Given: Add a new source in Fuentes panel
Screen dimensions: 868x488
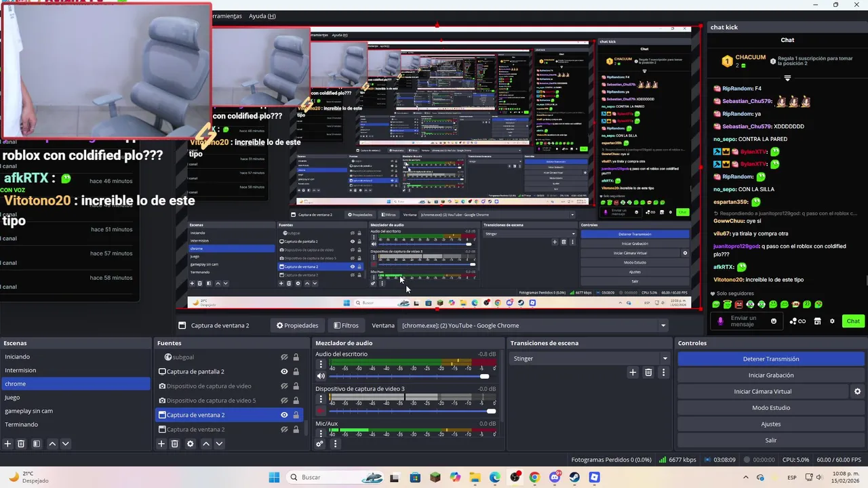Looking at the screenshot, I should coord(161,444).
